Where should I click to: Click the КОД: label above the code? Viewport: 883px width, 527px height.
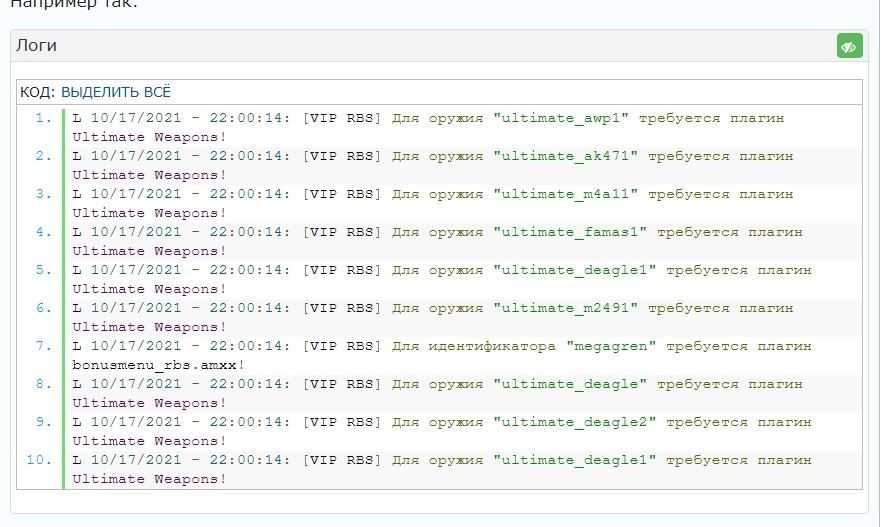[38, 92]
